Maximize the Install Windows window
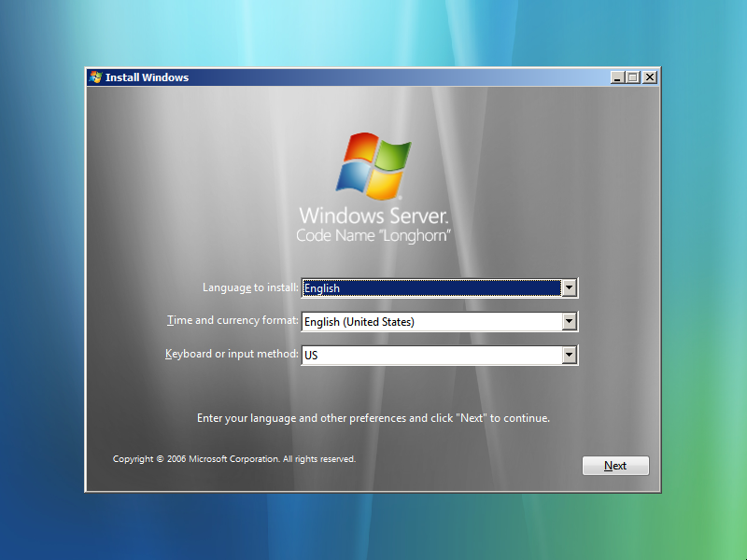The height and width of the screenshot is (560, 747). (634, 77)
